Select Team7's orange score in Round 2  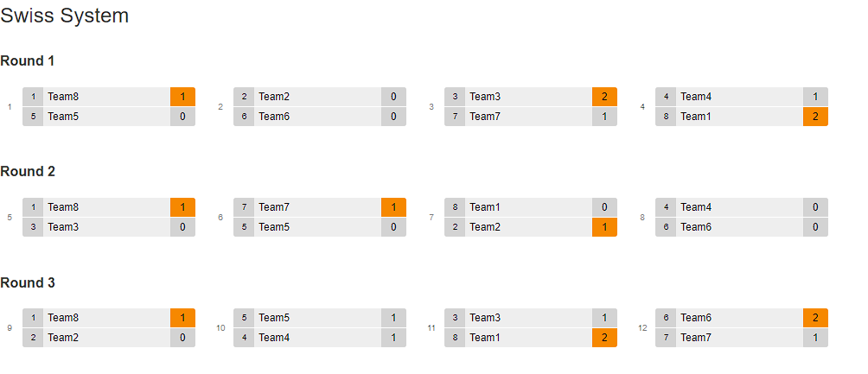[x=393, y=207]
